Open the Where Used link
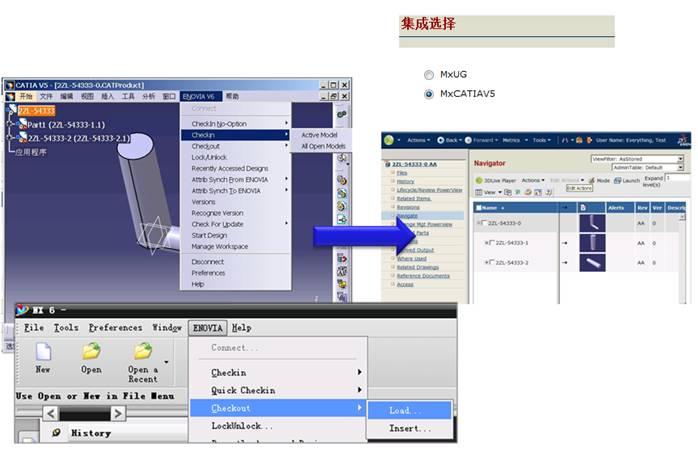The image size is (698, 451). pyautogui.click(x=411, y=259)
